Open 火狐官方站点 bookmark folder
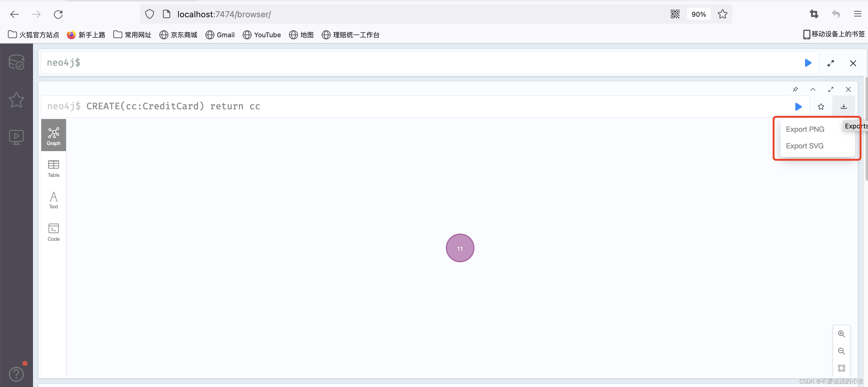The image size is (868, 387). click(33, 35)
